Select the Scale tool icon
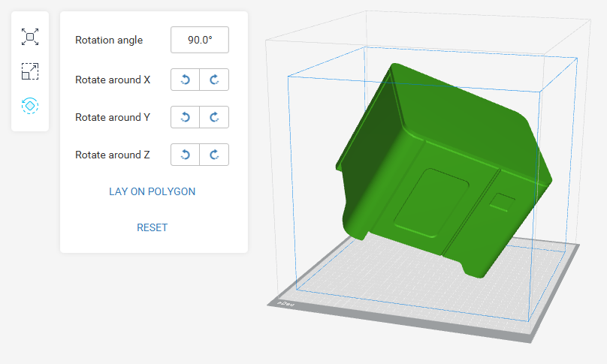 tap(30, 71)
